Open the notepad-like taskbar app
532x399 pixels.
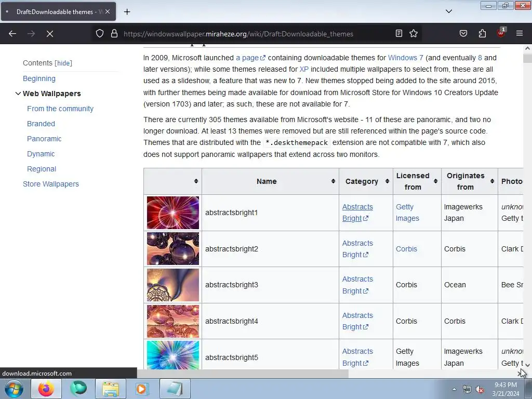175,389
